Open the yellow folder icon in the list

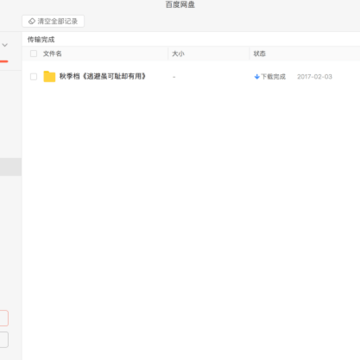point(49,76)
